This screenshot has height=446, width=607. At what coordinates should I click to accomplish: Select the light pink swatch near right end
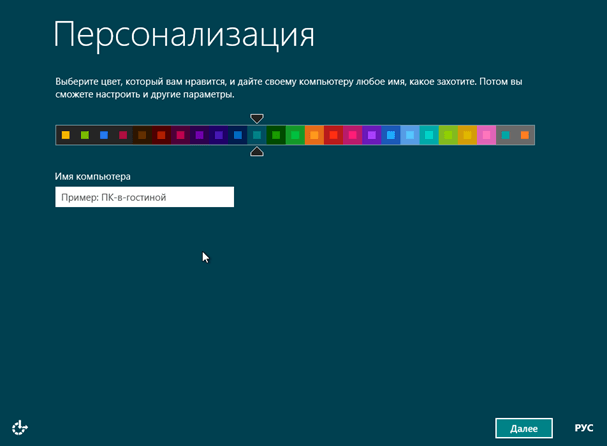pos(486,135)
